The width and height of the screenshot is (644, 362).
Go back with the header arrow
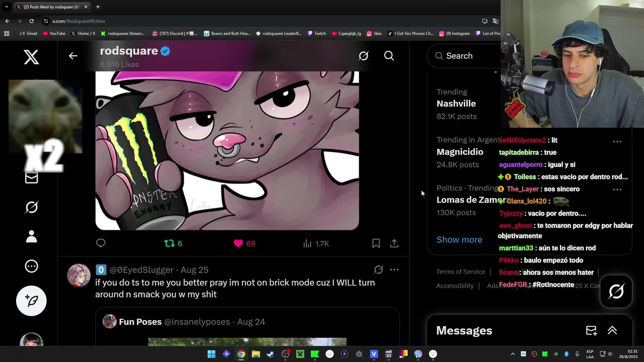pos(73,56)
